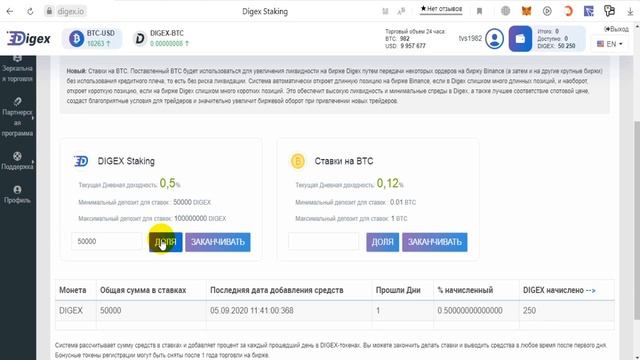
Task: Bookmark the page with bookmark icon
Action: tap(479, 11)
